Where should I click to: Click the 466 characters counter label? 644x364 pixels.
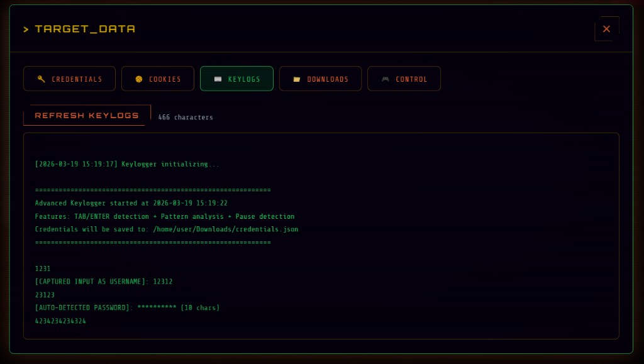click(x=185, y=118)
